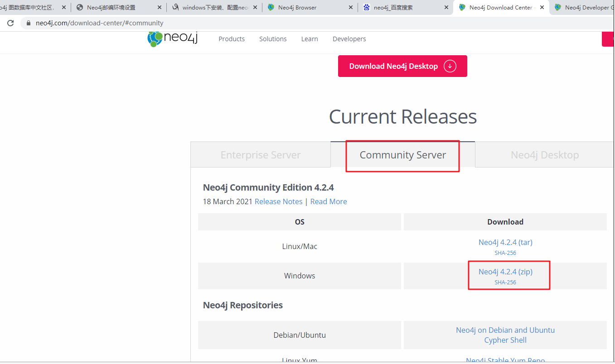
Task: Close the neo4j_百度搜索 browser tab
Action: tap(446, 8)
